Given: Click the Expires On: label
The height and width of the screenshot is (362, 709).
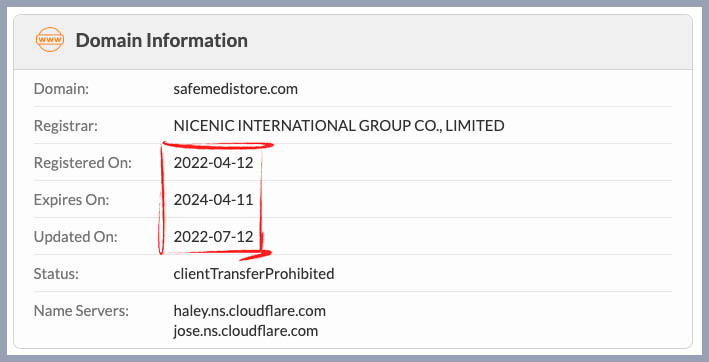Looking at the screenshot, I should 71,199.
